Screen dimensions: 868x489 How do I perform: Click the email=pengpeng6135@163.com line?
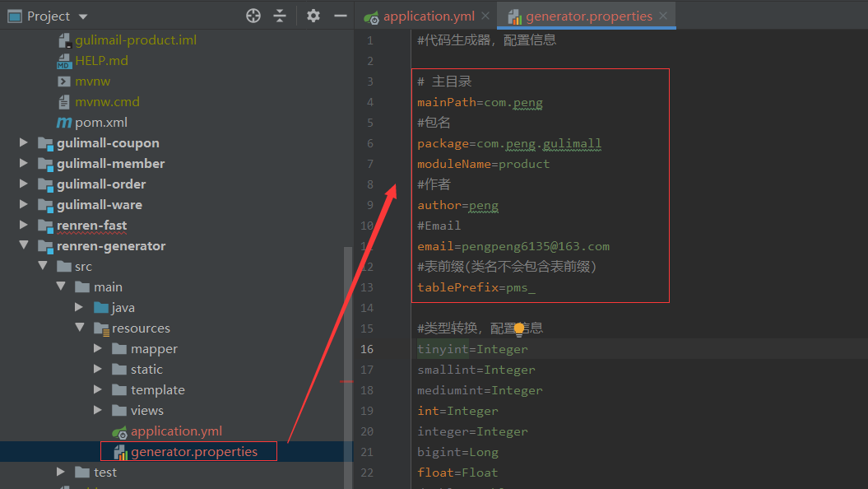(x=513, y=246)
